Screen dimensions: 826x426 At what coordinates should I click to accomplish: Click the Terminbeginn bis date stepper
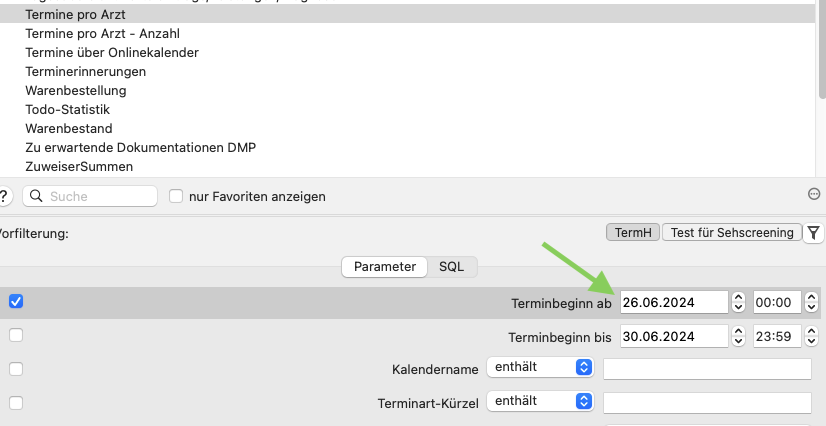(739, 336)
